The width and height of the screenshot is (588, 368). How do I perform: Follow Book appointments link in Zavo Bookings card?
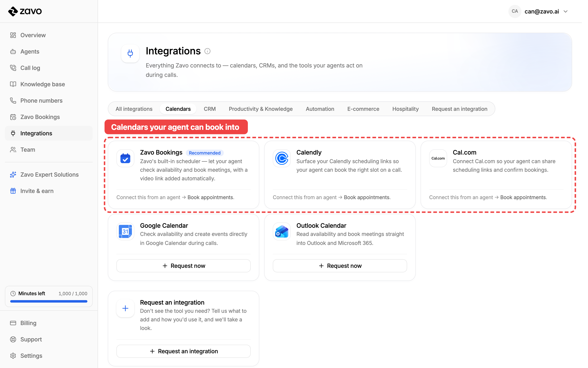210,197
